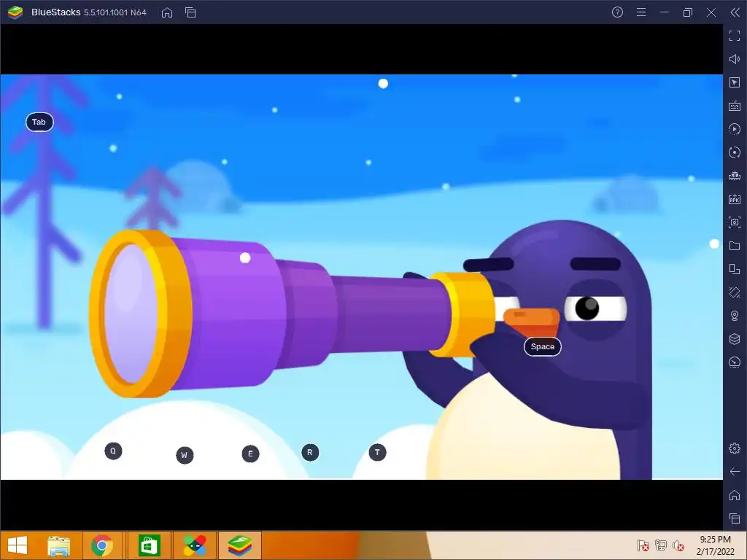This screenshot has width=747, height=560.
Task: Collapse the sidebar with the double chevron
Action: (735, 12)
